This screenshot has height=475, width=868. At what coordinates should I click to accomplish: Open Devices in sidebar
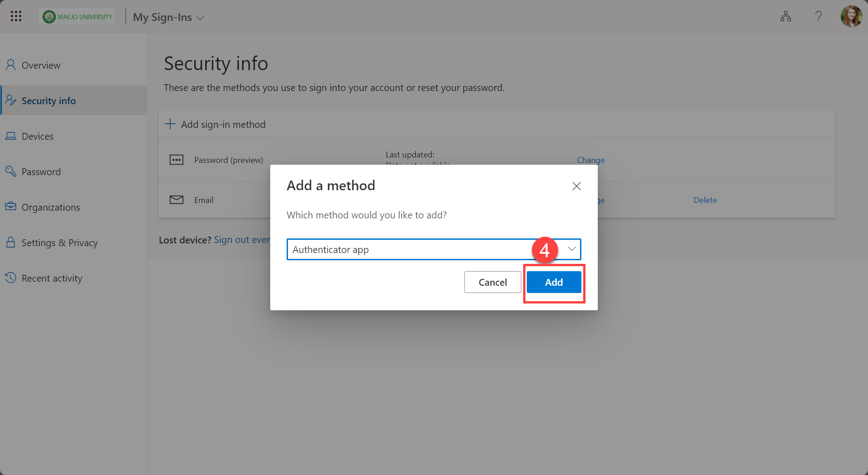(37, 136)
